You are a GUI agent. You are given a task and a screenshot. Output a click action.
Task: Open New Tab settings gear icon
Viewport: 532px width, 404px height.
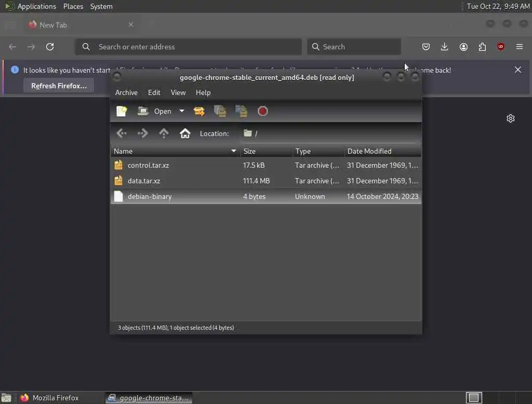[x=511, y=118]
